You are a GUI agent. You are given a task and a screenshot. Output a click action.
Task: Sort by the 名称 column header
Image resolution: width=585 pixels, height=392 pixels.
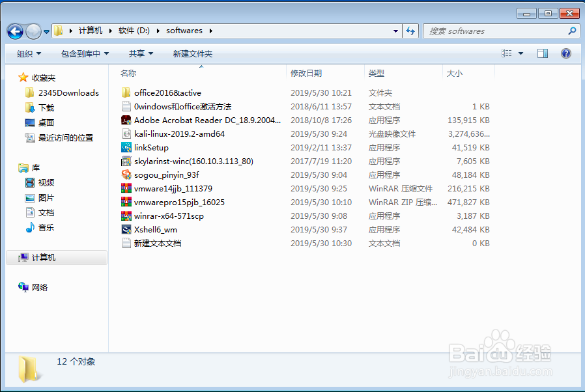tap(128, 74)
